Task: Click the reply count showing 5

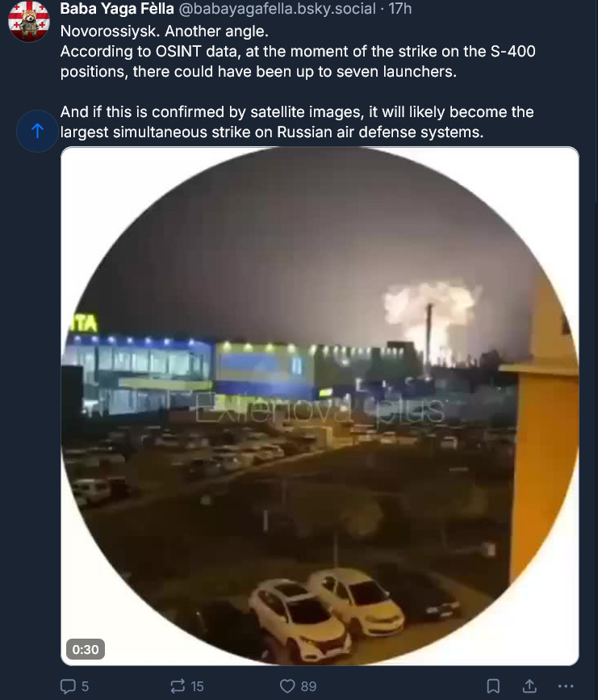Action: [x=85, y=686]
